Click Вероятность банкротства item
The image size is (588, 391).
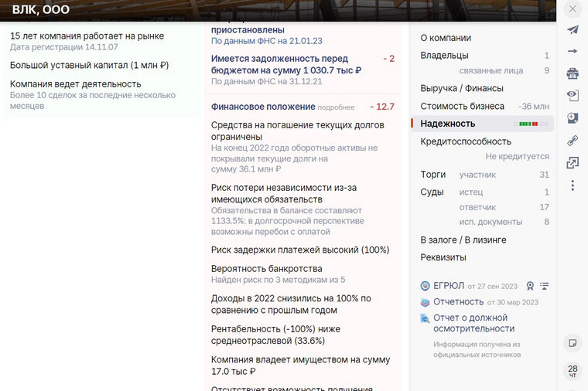(266, 269)
